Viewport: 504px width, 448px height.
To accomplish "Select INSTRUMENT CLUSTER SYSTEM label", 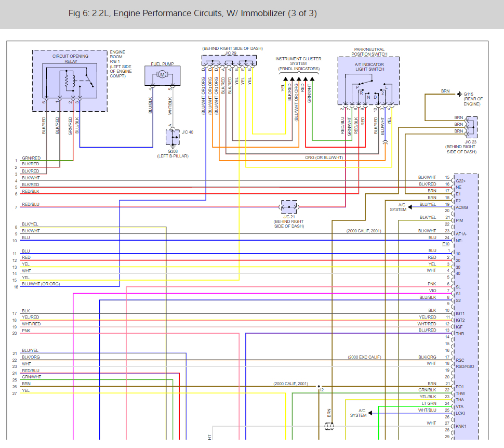I will (298, 61).
